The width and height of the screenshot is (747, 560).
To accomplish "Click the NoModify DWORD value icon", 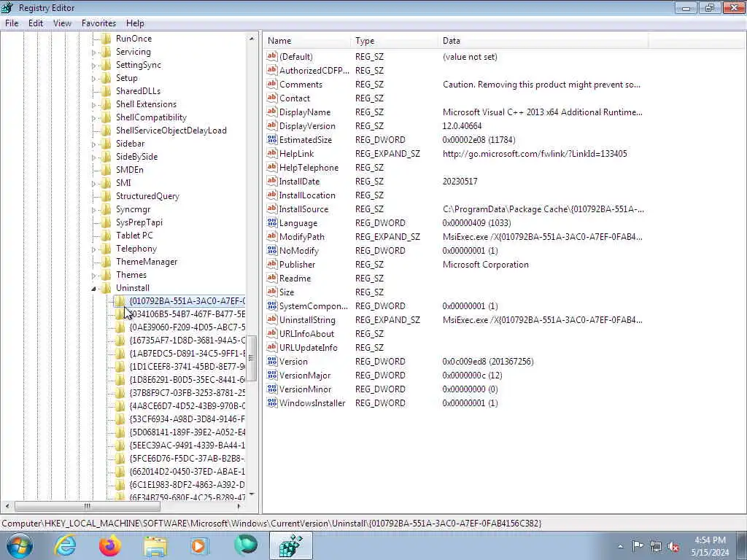I will click(x=272, y=250).
